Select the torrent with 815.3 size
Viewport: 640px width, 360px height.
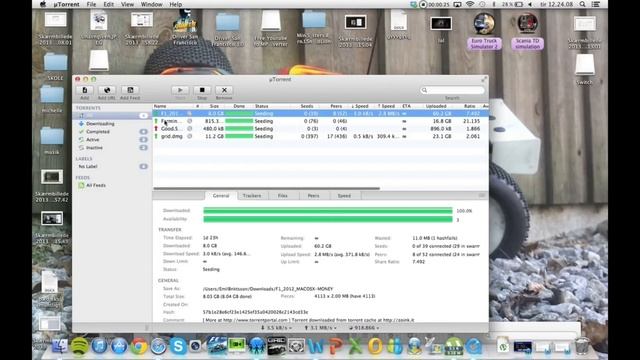point(320,121)
